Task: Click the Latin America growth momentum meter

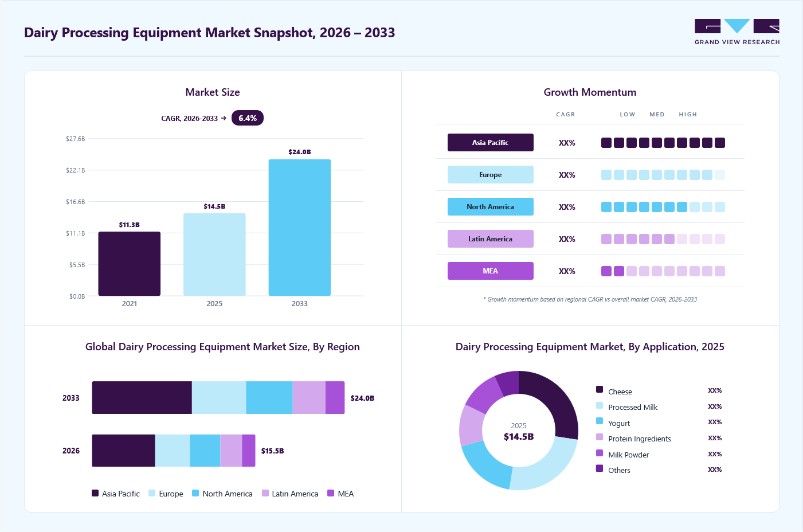Action: click(x=663, y=239)
